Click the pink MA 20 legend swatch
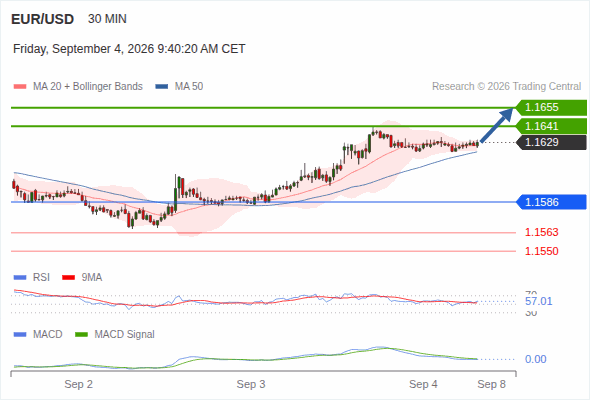Screen dimensions: 590x400 point(20,87)
